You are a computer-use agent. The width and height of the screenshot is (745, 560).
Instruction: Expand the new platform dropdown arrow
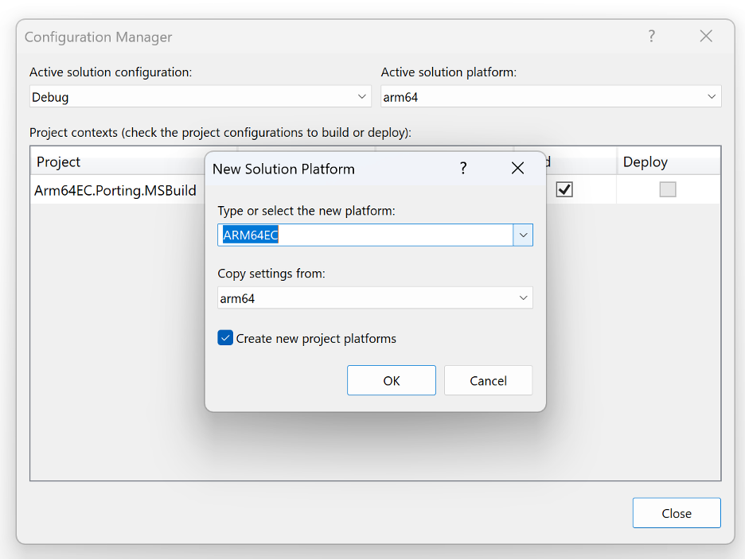(x=523, y=235)
